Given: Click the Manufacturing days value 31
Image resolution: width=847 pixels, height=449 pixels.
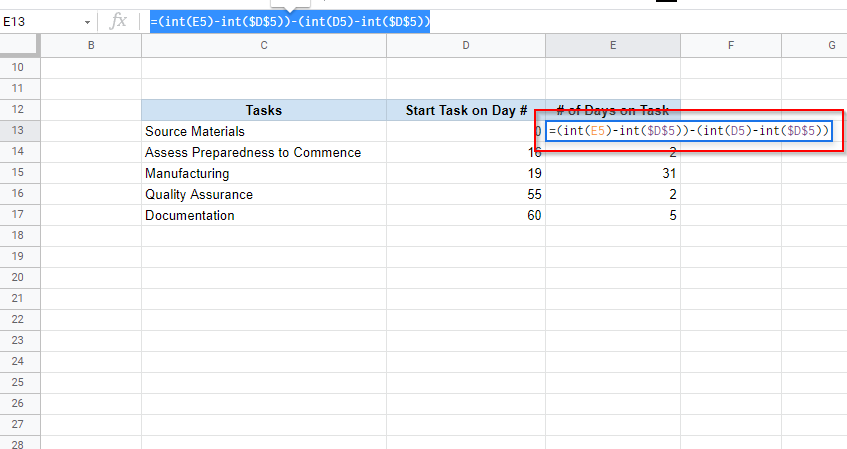Looking at the screenshot, I should coord(613,173).
